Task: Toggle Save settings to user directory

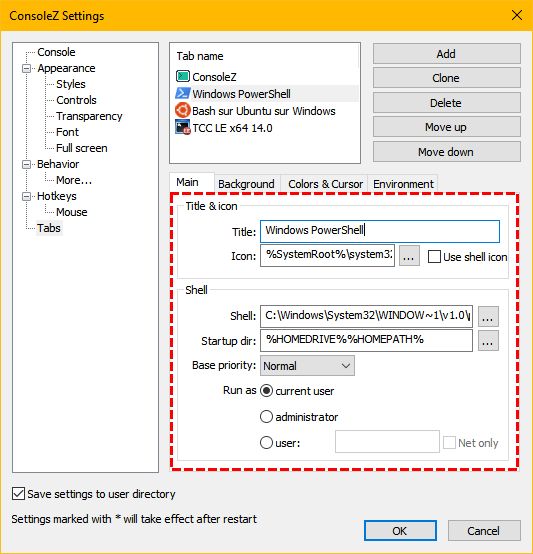Action: (x=18, y=494)
